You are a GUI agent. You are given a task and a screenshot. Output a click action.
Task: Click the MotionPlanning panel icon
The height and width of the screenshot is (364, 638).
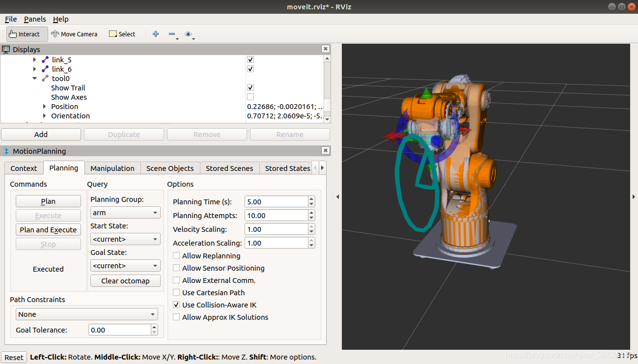6,151
